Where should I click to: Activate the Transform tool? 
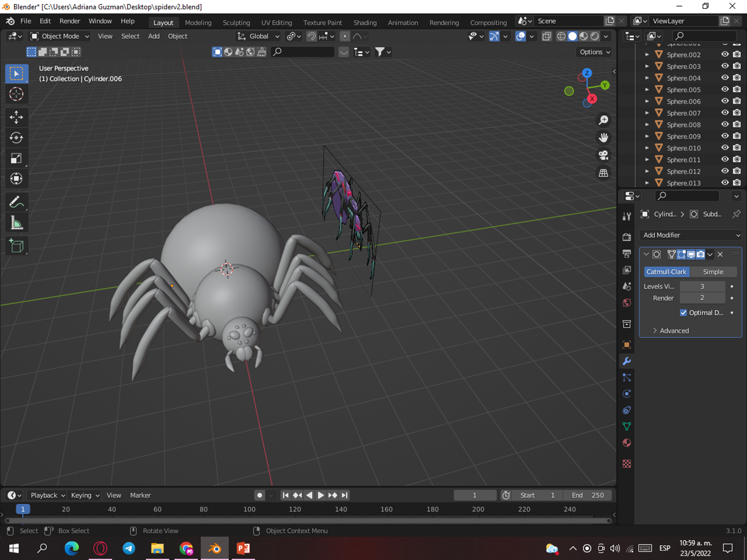[x=16, y=179]
